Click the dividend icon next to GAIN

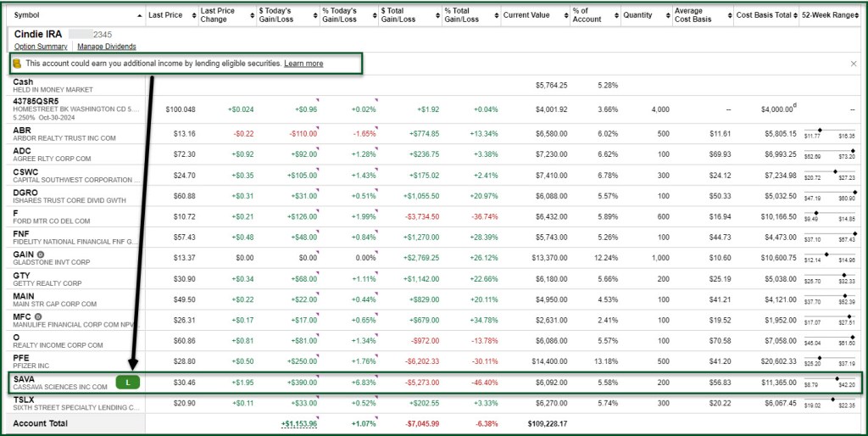[x=39, y=254]
